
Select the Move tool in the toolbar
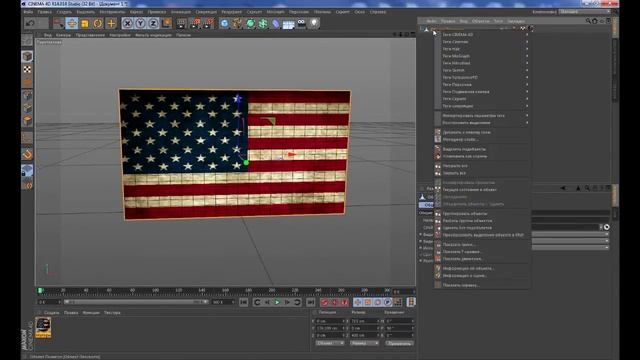(71, 23)
